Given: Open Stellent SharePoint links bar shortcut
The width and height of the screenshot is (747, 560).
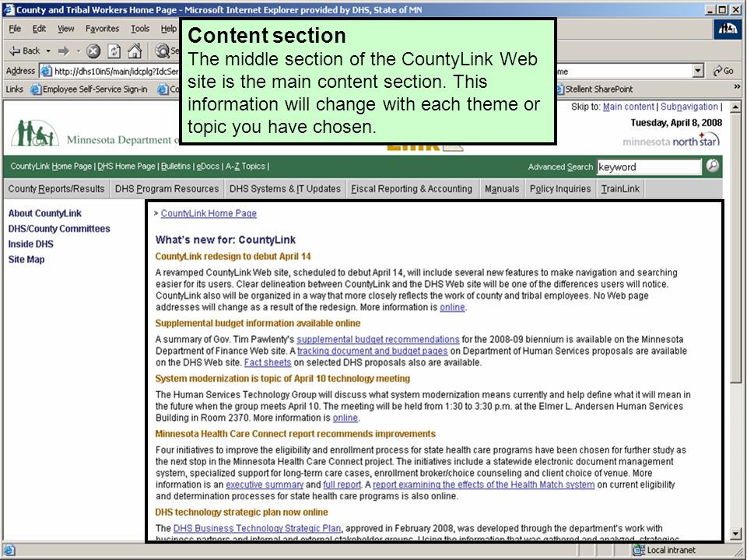Looking at the screenshot, I should pyautogui.click(x=594, y=89).
